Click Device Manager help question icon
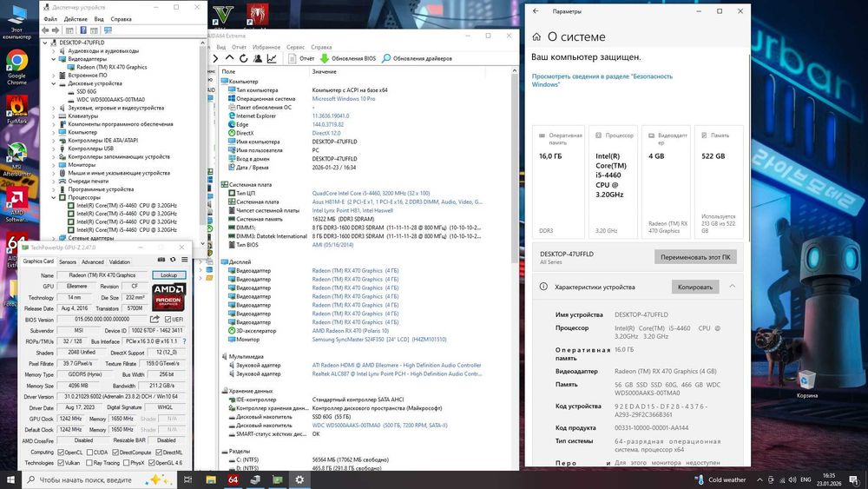This screenshot has width=868, height=489. 83,30
